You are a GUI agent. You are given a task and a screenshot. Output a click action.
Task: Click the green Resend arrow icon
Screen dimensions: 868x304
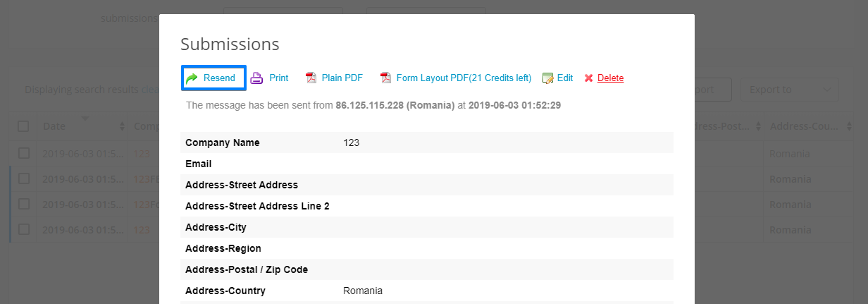(192, 78)
